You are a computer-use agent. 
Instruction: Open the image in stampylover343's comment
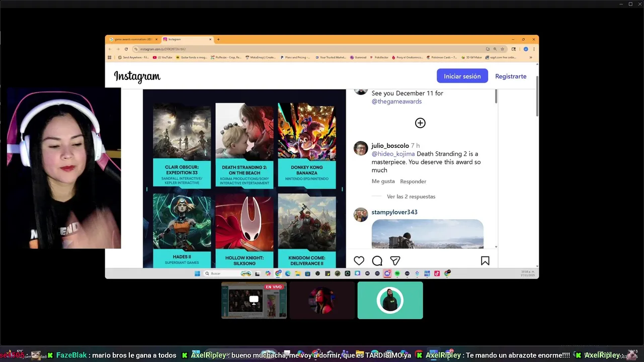427,234
